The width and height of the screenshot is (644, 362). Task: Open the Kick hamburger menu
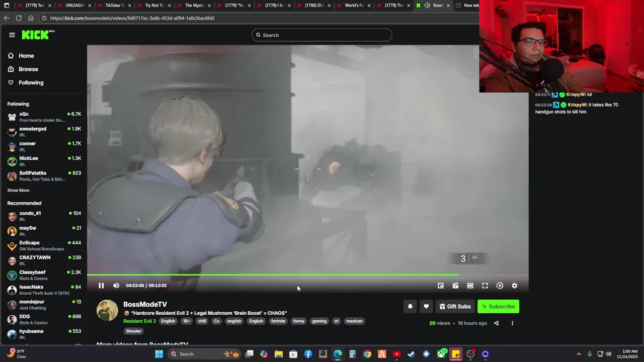tap(12, 35)
